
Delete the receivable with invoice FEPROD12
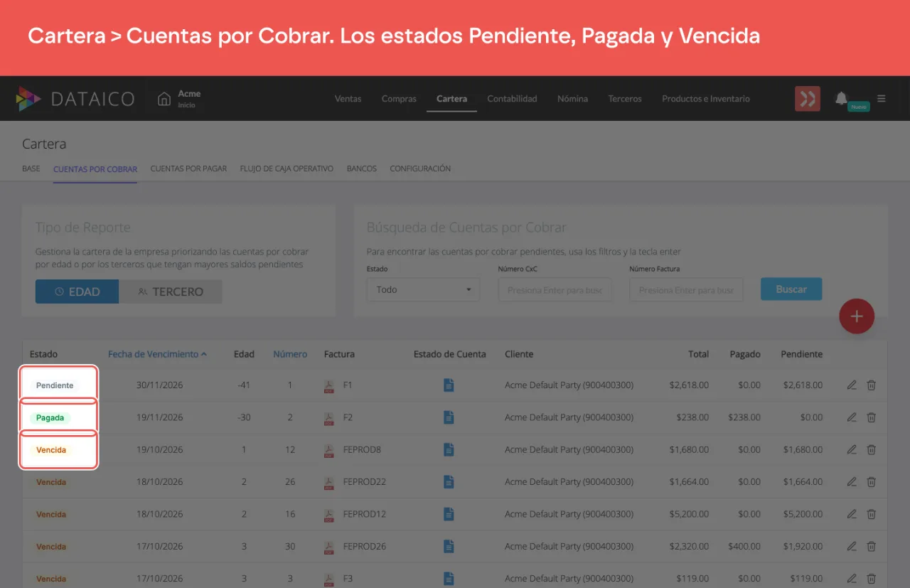[871, 514]
